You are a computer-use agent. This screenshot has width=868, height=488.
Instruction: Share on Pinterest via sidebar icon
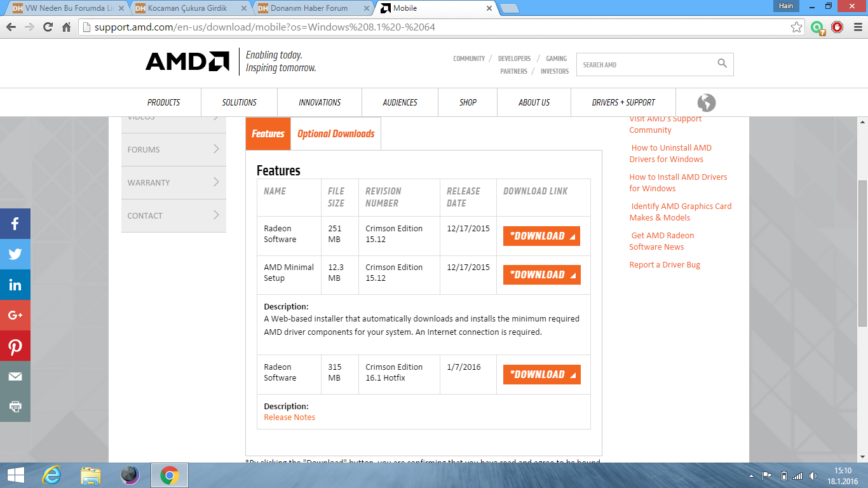[x=15, y=346]
